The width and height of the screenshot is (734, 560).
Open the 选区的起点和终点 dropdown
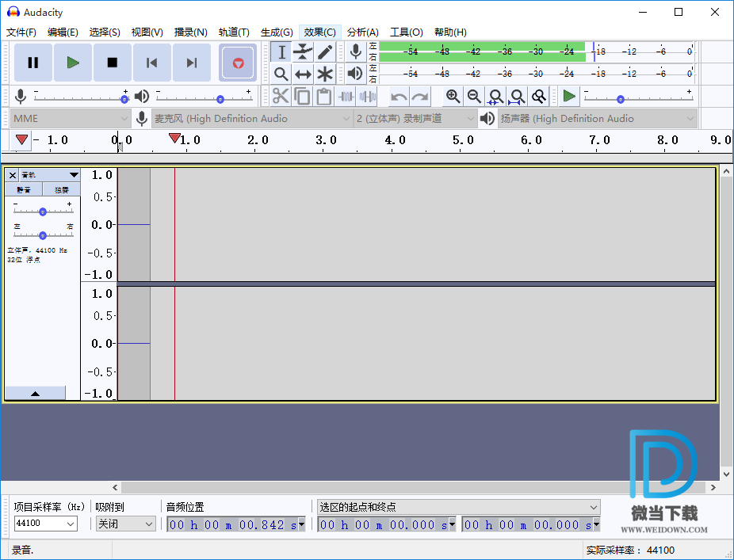458,507
